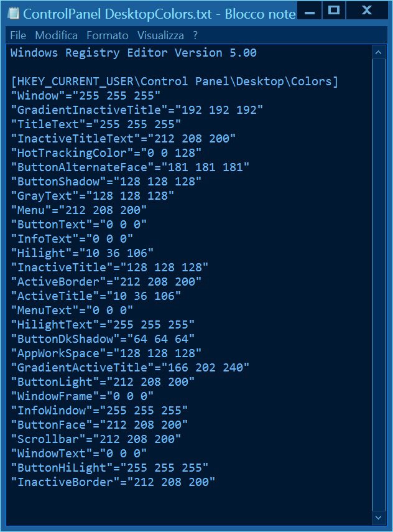Screen dimensions: 393x532
Task: Place cursor in the Windows Registry Editor Version line
Action: coord(134,53)
